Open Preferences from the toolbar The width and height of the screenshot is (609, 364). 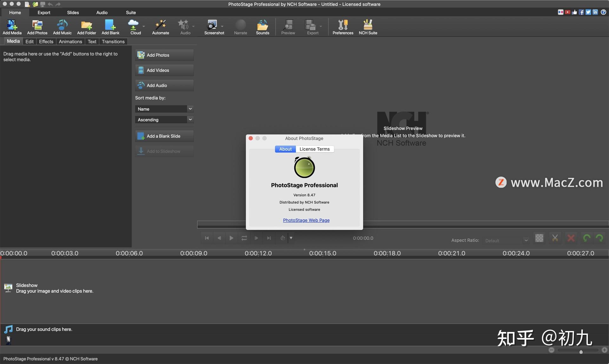tap(343, 27)
